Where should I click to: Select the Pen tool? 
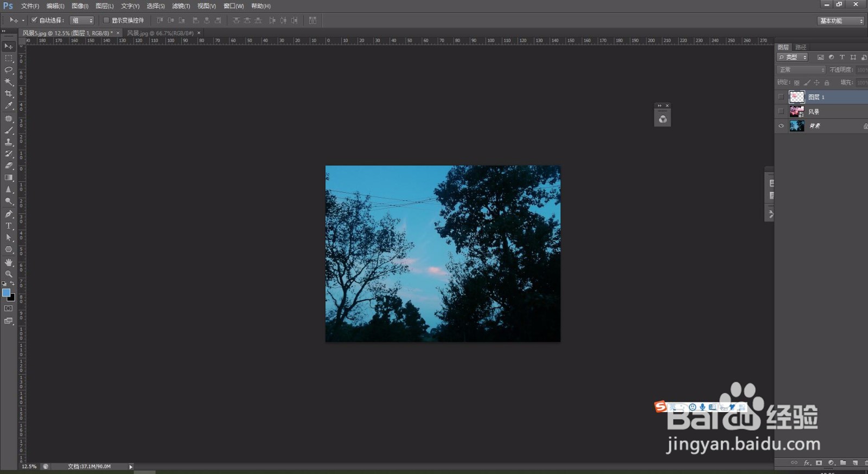coord(8,214)
